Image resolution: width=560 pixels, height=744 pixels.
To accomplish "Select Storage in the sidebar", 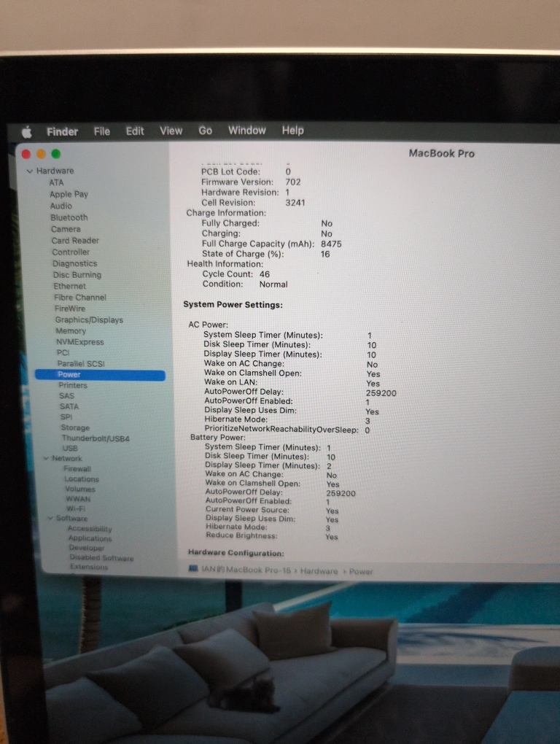I will pos(75,427).
